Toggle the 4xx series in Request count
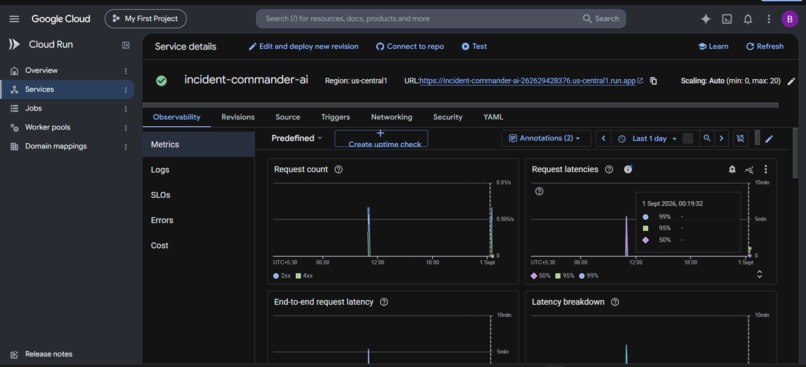Image resolution: width=806 pixels, height=367 pixels. pos(304,276)
